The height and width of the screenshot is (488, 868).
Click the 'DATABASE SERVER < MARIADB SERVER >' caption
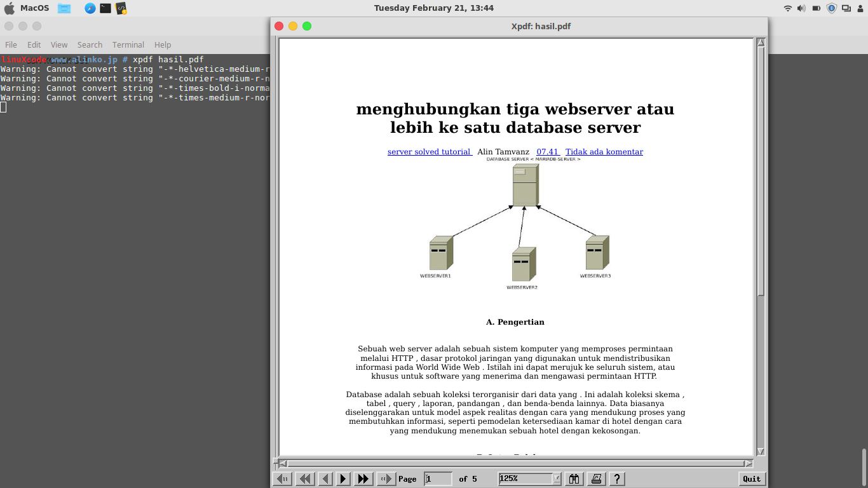coord(533,159)
